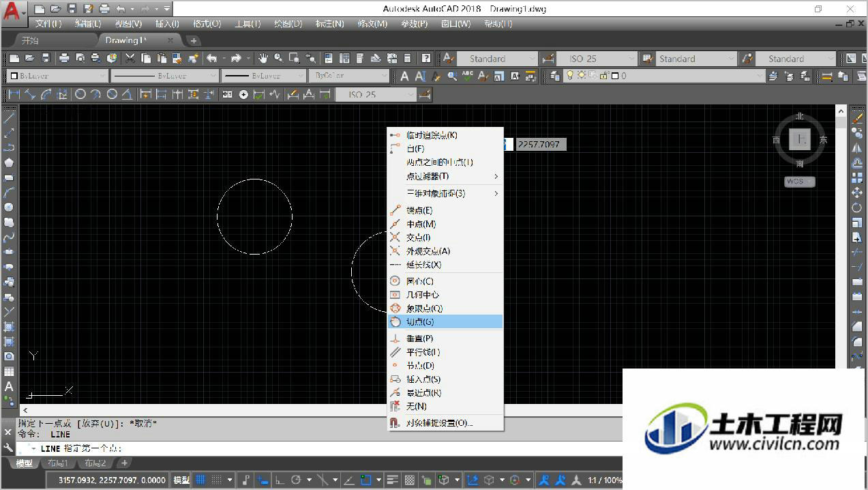
Task: Select the Pan hand tool
Action: click(263, 59)
